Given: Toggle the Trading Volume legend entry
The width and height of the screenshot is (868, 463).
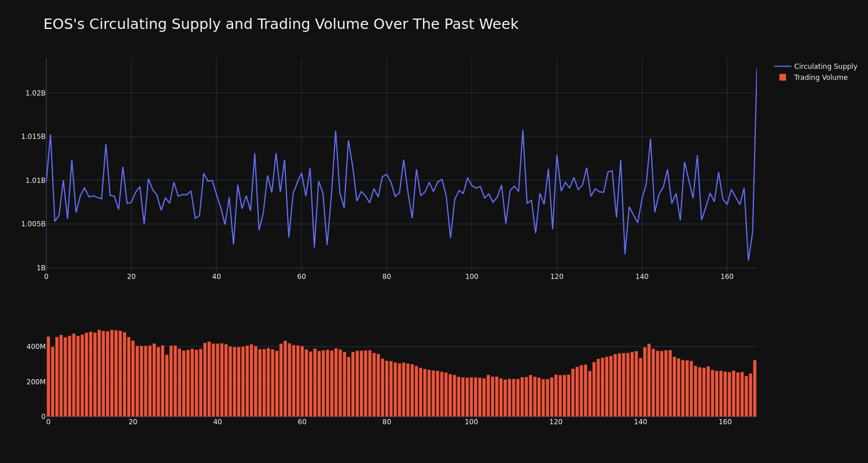Looking at the screenshot, I should coord(815,78).
